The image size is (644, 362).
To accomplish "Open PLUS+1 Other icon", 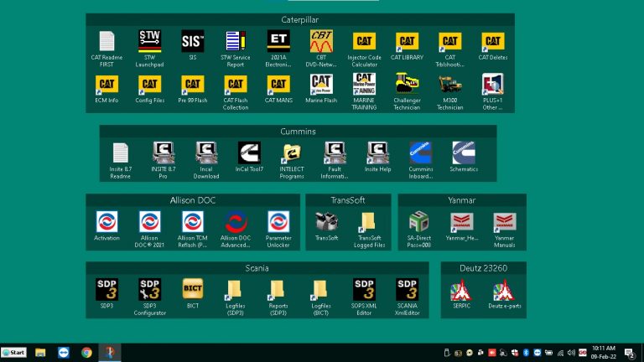I will coord(493,84).
